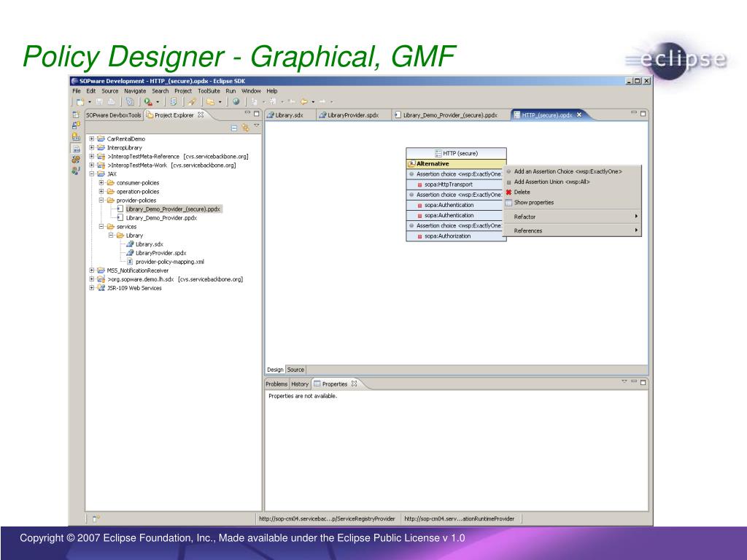
Task: Click the Collapse All icon in Project Explorer
Action: (234, 128)
